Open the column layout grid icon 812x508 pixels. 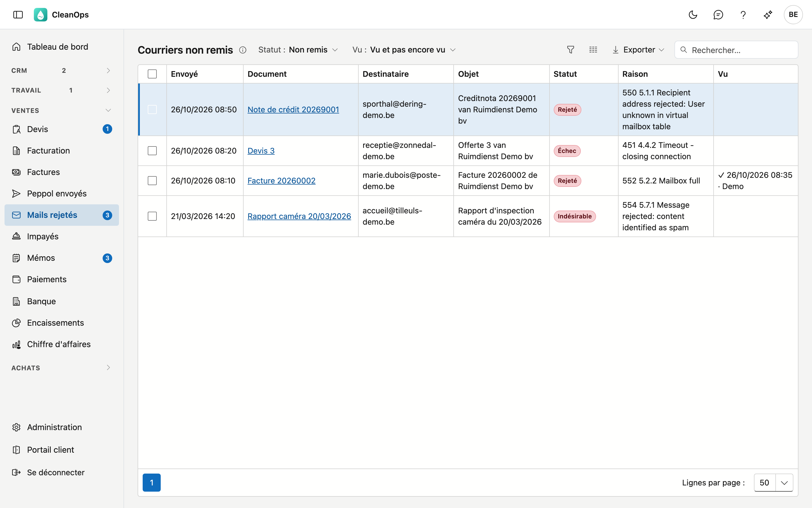point(593,50)
